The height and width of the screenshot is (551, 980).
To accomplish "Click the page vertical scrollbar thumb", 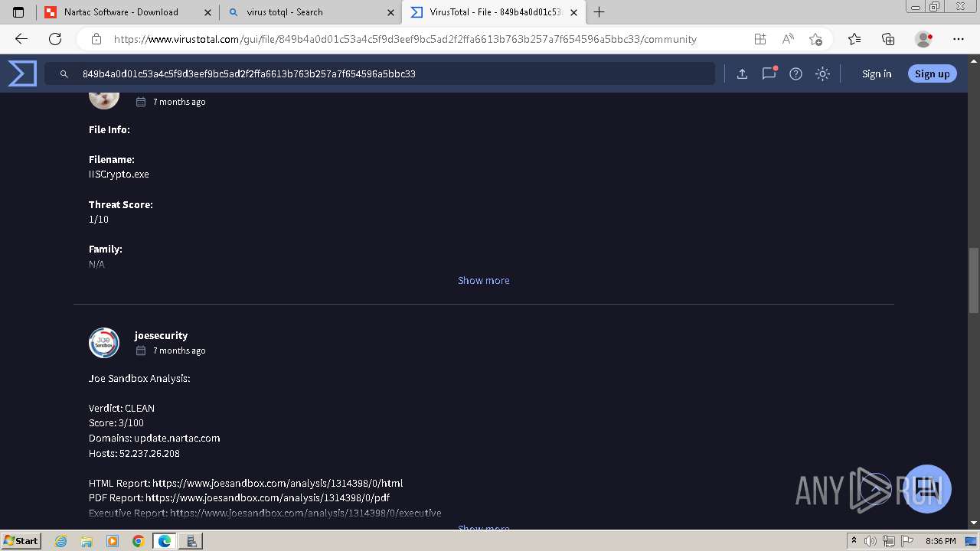I will click(x=974, y=280).
